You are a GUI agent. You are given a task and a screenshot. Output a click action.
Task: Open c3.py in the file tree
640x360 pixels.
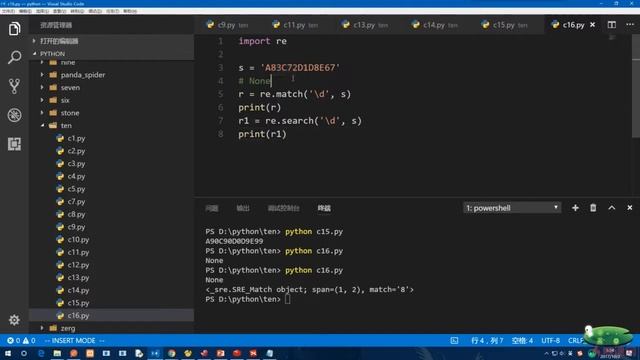[x=112, y=163]
